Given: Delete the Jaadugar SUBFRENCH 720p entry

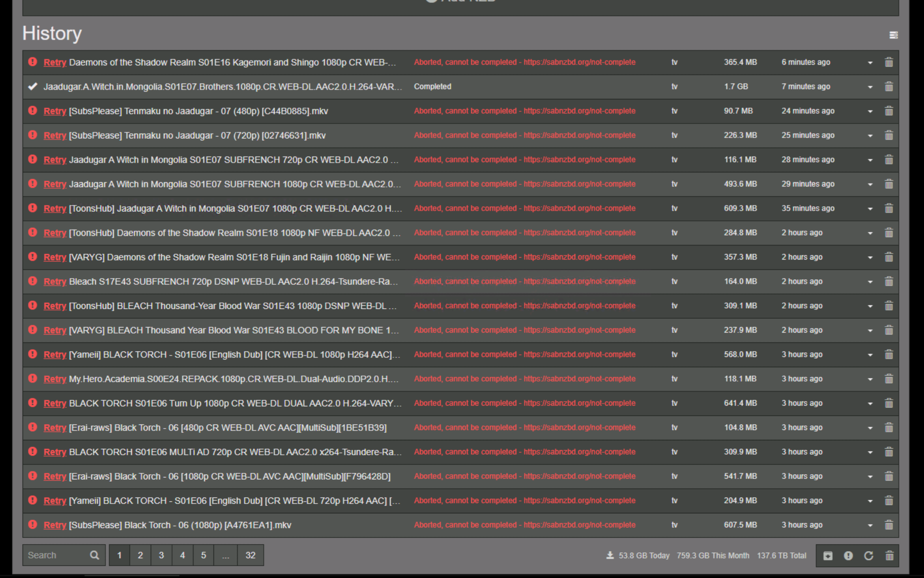Looking at the screenshot, I should pos(889,160).
